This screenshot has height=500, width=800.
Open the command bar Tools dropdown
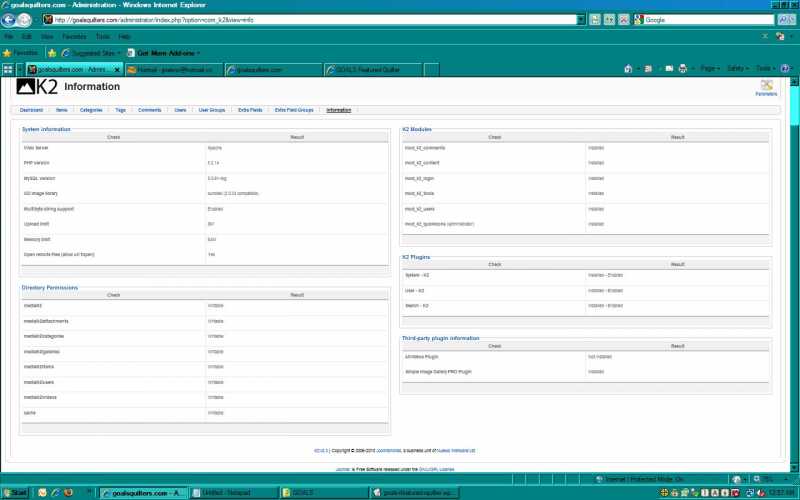click(765, 69)
